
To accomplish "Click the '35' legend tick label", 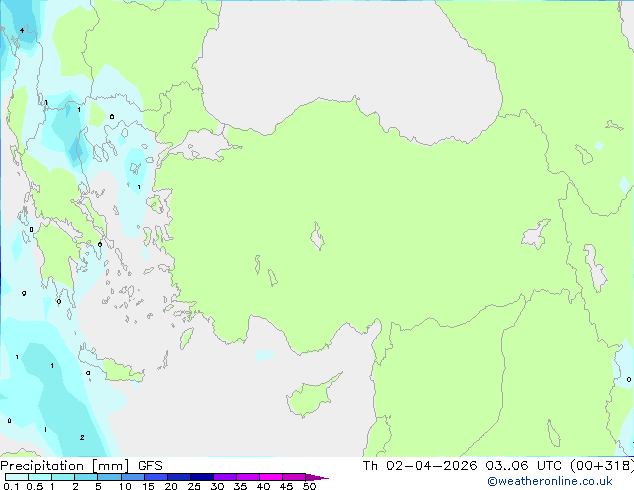I will 240,486.
